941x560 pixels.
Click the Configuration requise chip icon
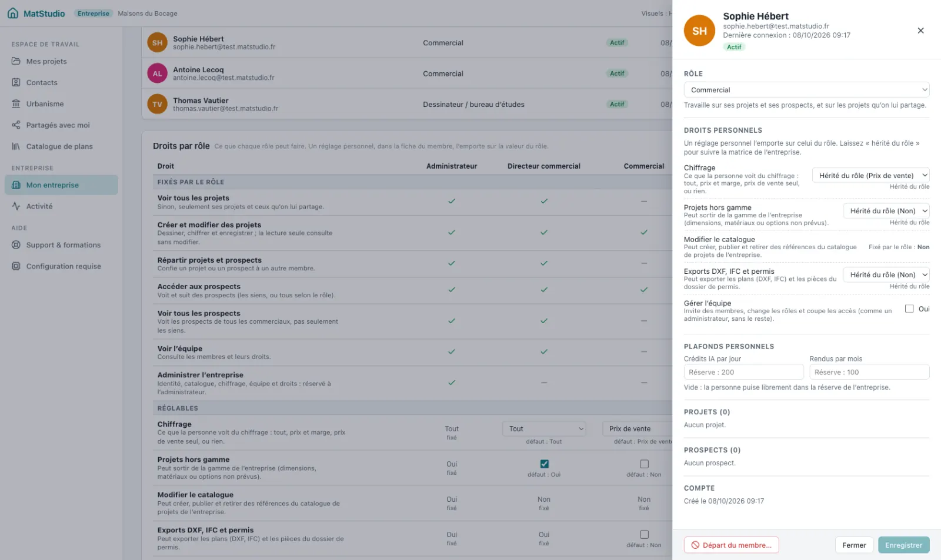pos(16,266)
